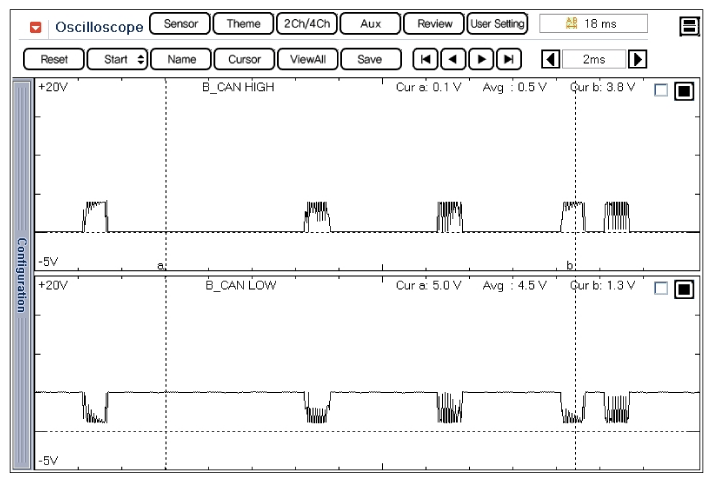Decrease time base with left arrow
The width and height of the screenshot is (713, 482).
pos(551,59)
